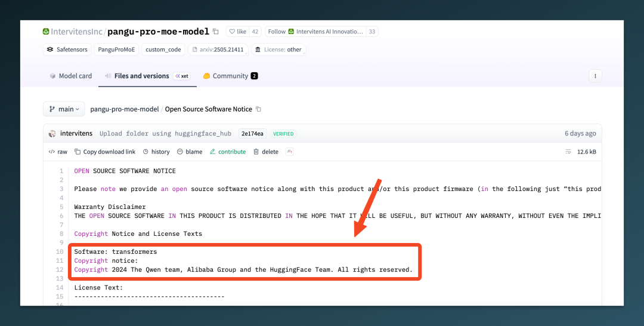The height and width of the screenshot is (326, 644).
Task: Expand the main branch dropdown
Action: (64, 109)
